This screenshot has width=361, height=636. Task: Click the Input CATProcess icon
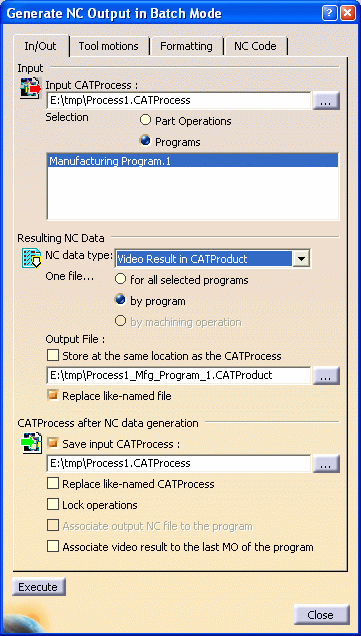point(31,88)
